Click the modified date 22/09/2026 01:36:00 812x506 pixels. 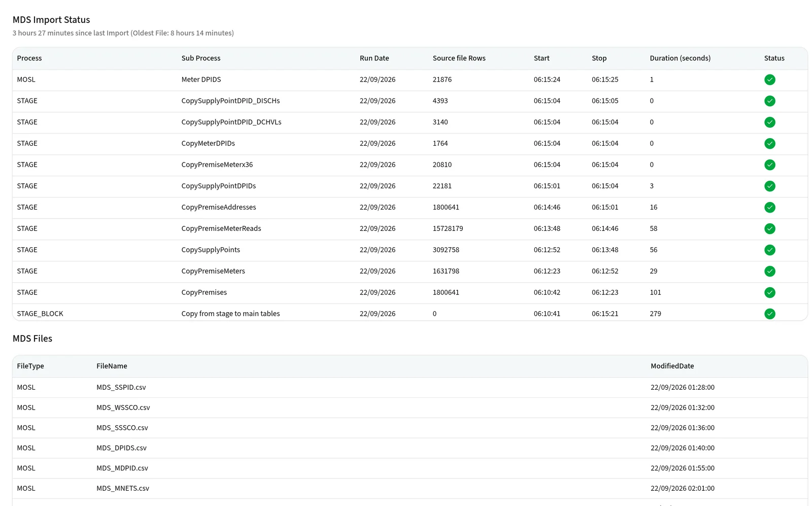(x=683, y=428)
